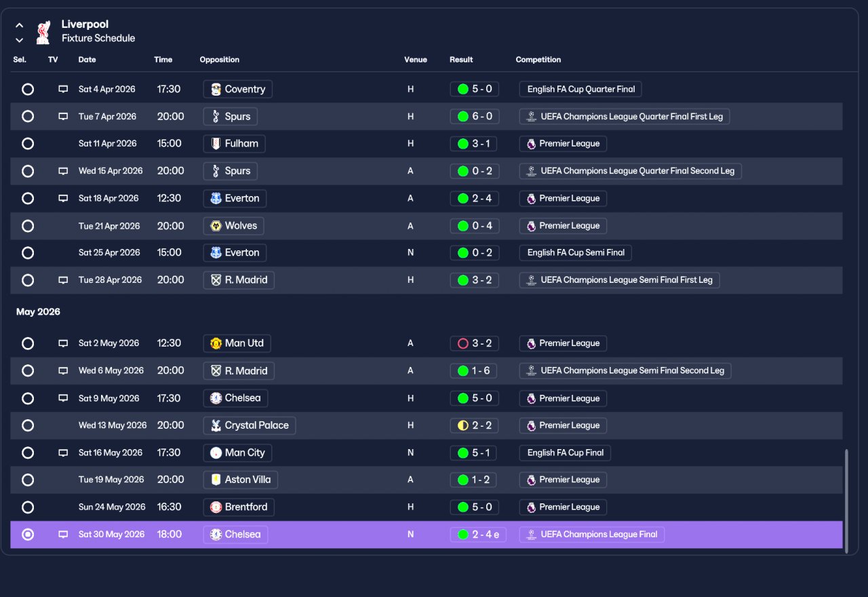Image resolution: width=868 pixels, height=597 pixels.
Task: Click the down chevron beside Liverpool
Action: click(x=20, y=40)
